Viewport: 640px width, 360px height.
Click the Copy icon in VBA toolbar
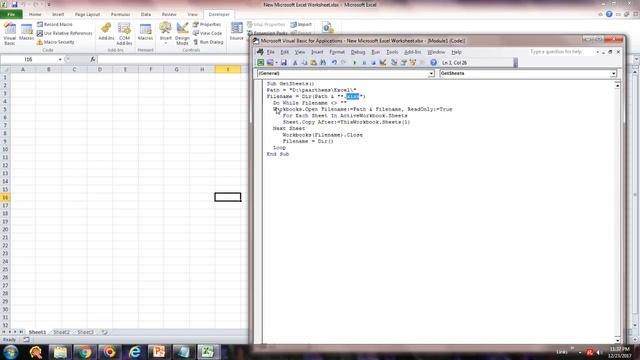pyautogui.click(x=304, y=62)
